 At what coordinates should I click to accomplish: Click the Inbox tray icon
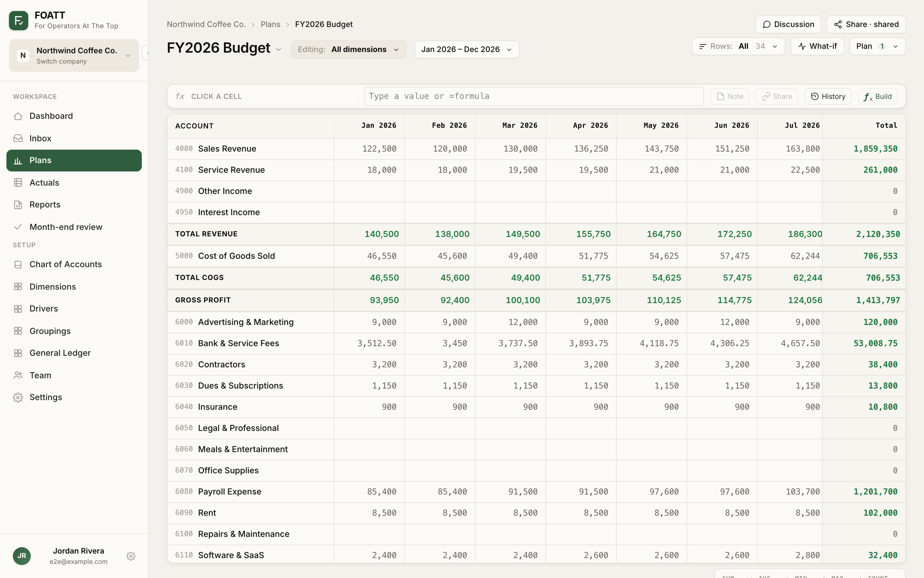(x=18, y=138)
